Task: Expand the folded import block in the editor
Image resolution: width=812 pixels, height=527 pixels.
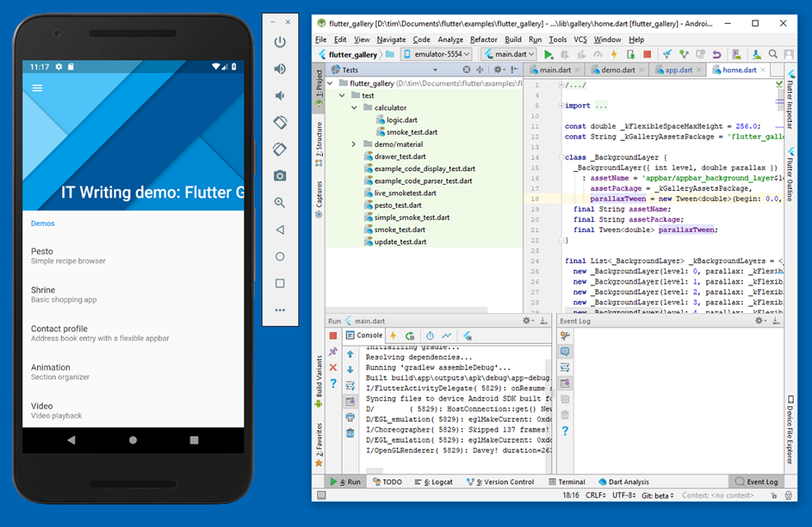Action: pos(561,105)
